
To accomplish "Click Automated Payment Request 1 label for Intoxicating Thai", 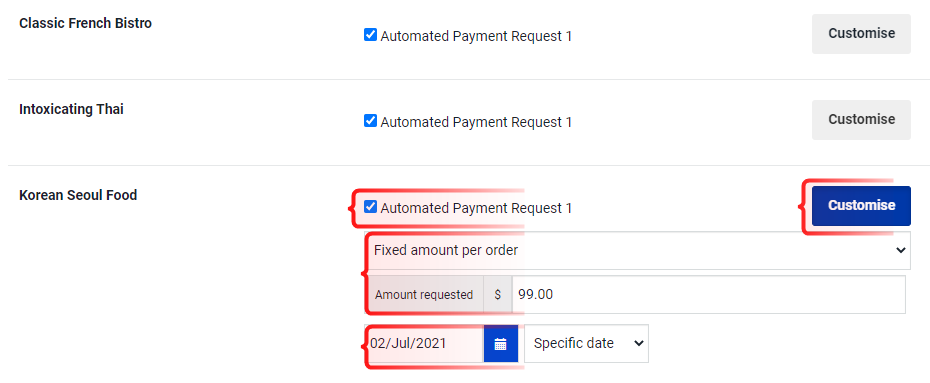I will (x=476, y=122).
